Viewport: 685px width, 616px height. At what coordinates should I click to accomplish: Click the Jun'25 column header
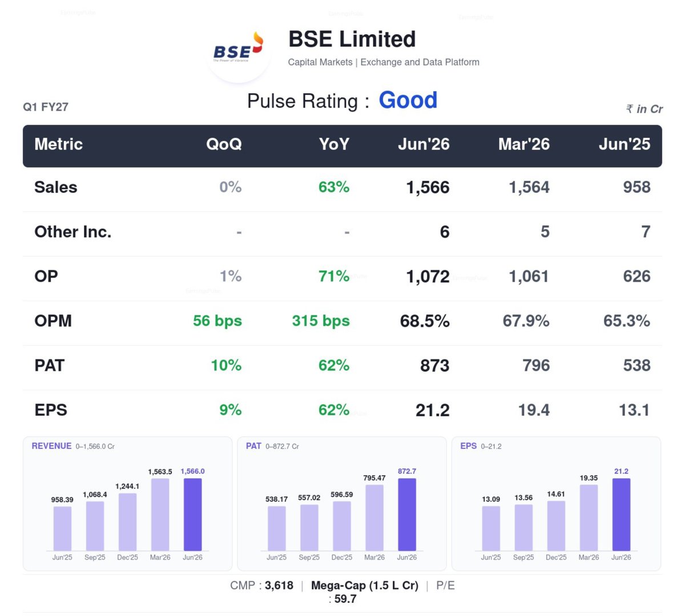[624, 144]
